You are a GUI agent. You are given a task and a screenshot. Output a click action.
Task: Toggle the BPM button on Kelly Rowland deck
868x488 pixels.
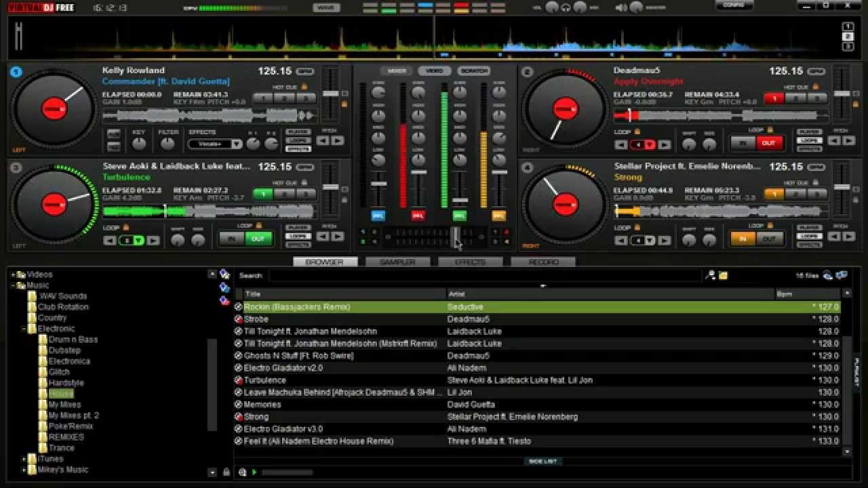tap(304, 71)
